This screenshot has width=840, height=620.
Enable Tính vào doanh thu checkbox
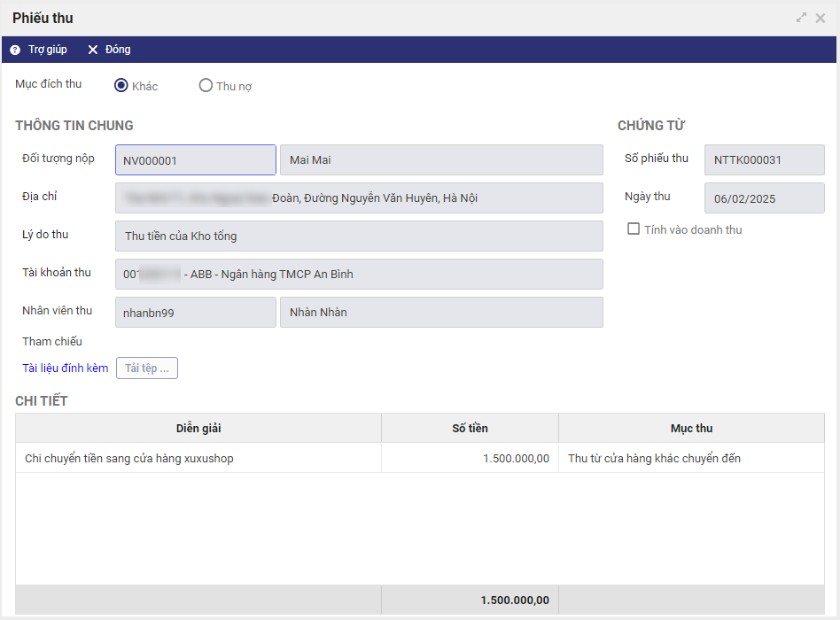634,229
